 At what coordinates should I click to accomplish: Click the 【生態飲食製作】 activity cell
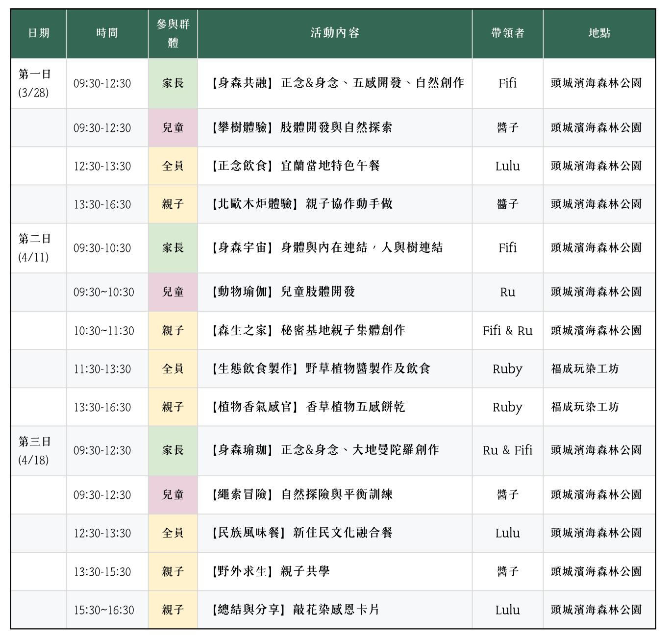321,368
